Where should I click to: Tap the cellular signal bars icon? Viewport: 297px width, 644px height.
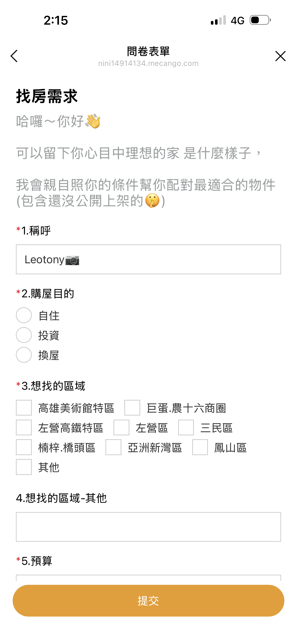pos(218,20)
